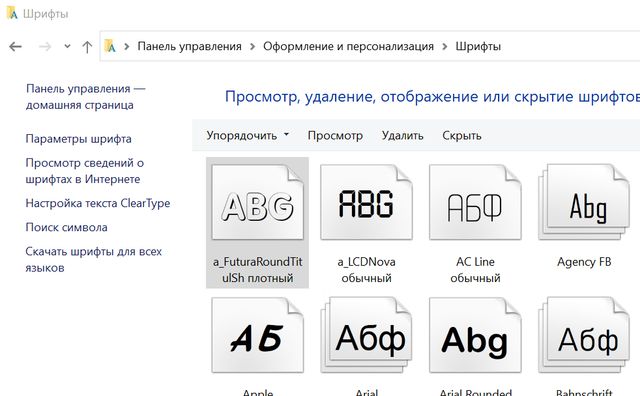Go up one folder level arrow
Viewport: 640px width, 396px height.
87,47
